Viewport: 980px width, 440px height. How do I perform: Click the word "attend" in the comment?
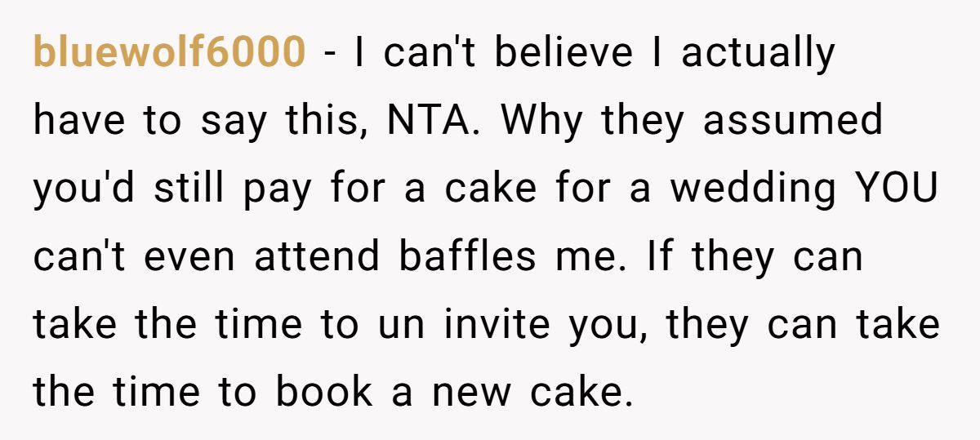(317, 256)
